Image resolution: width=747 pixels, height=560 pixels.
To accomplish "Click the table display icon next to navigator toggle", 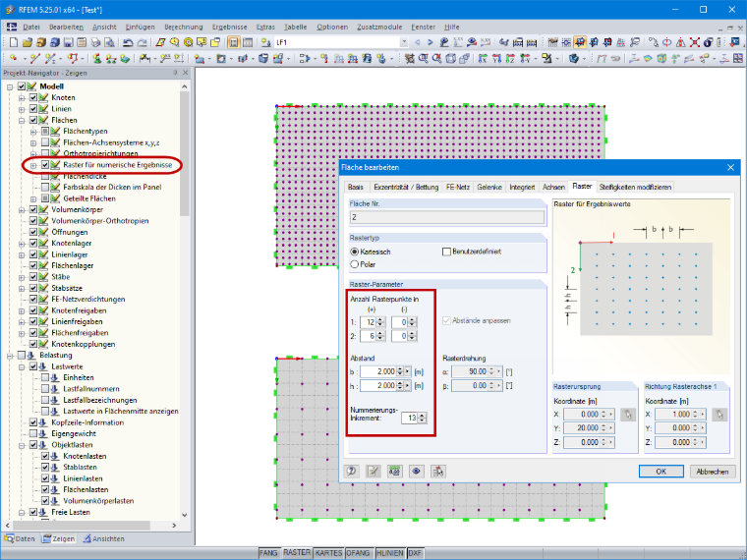I will [x=248, y=42].
